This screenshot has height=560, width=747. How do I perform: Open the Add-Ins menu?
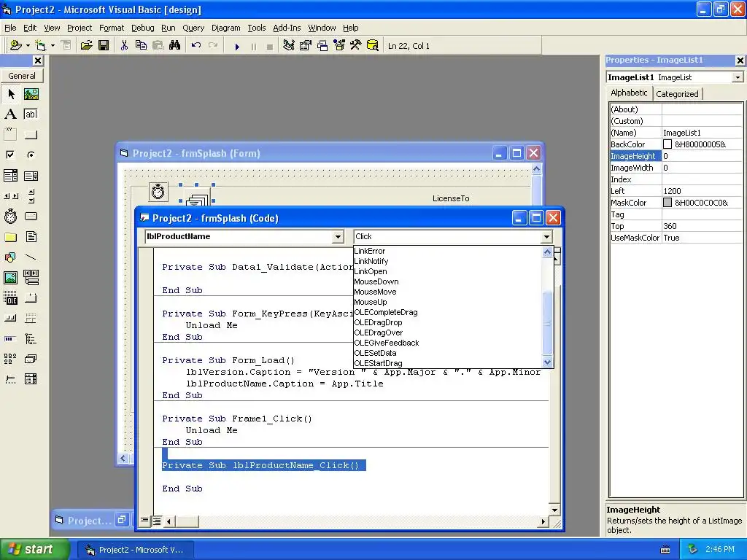[x=286, y=28]
